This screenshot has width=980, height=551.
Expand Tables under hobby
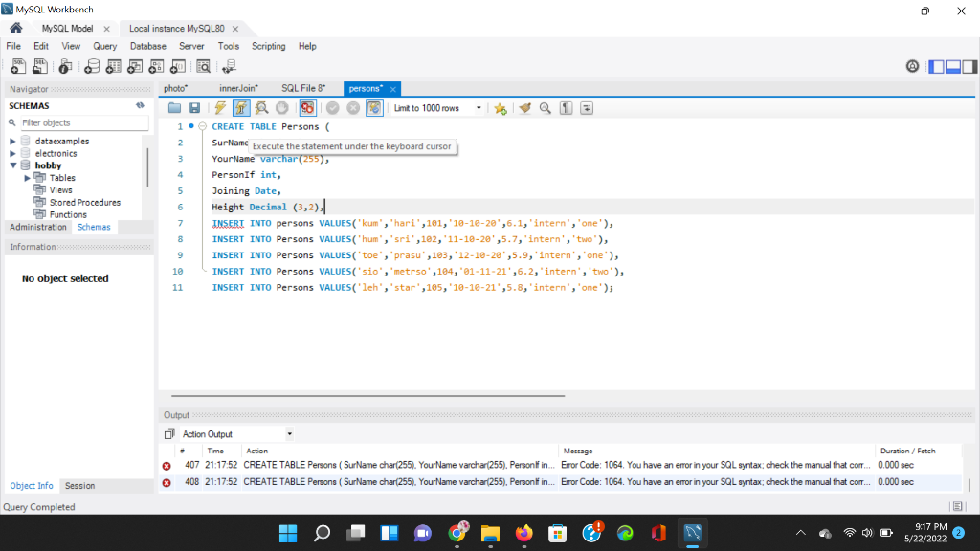[27, 178]
